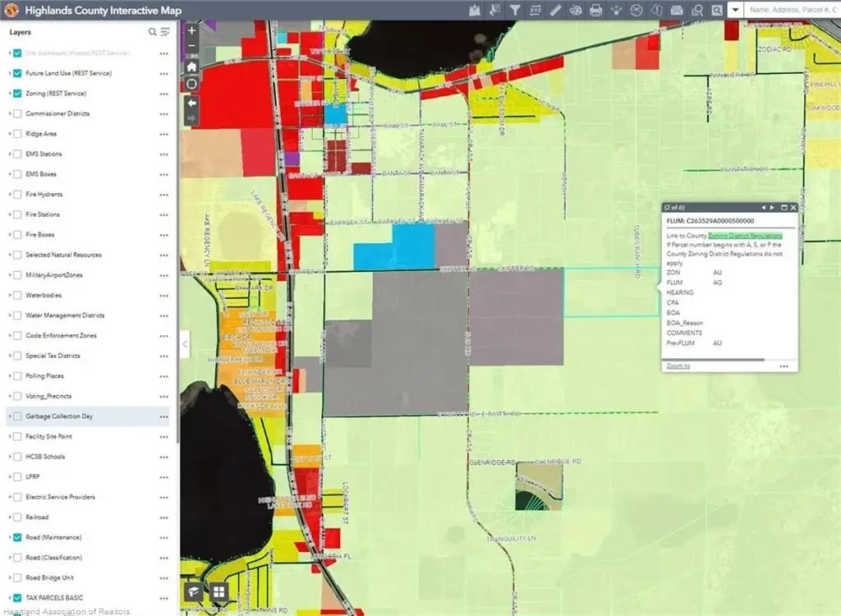Go to next map extent arrow
The width and height of the screenshot is (841, 616).
click(x=191, y=118)
